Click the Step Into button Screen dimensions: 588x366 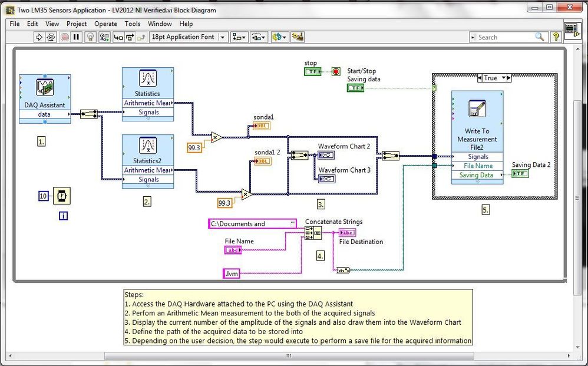coord(118,37)
